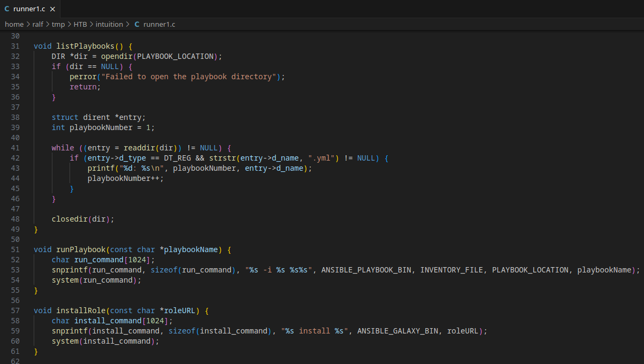Click line number 57 in gutter
Image resolution: width=644 pixels, height=364 pixels.
tap(15, 310)
